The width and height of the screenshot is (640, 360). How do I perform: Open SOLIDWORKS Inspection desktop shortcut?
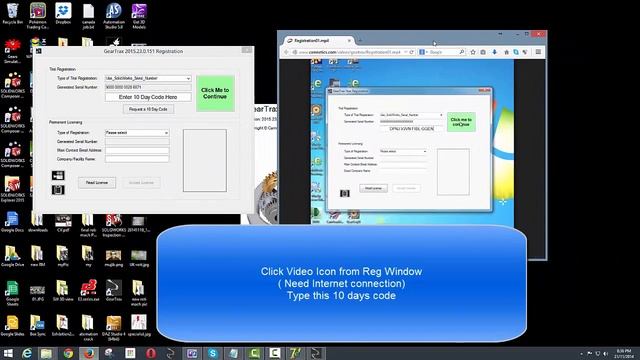(x=113, y=224)
